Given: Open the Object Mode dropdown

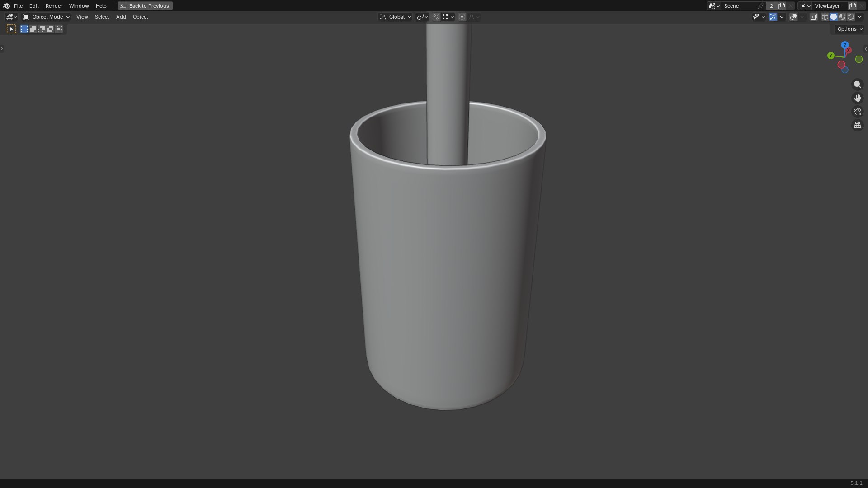Looking at the screenshot, I should tap(46, 17).
